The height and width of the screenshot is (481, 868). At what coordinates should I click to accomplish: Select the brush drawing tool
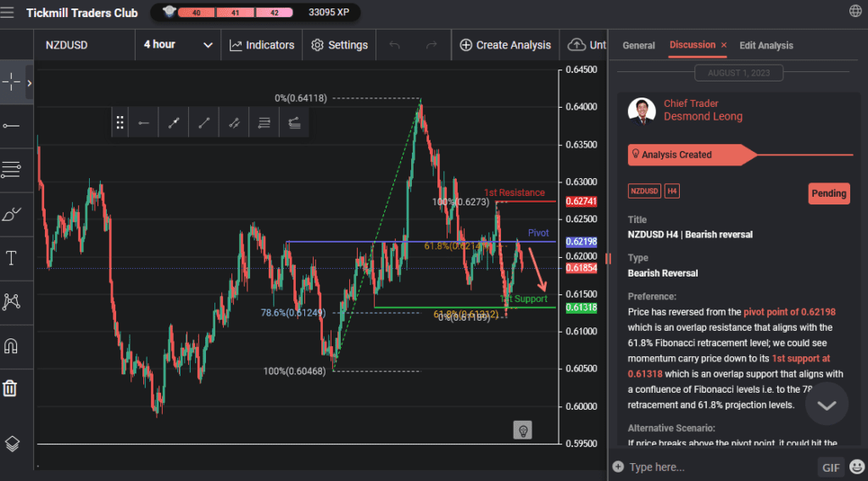tap(11, 213)
